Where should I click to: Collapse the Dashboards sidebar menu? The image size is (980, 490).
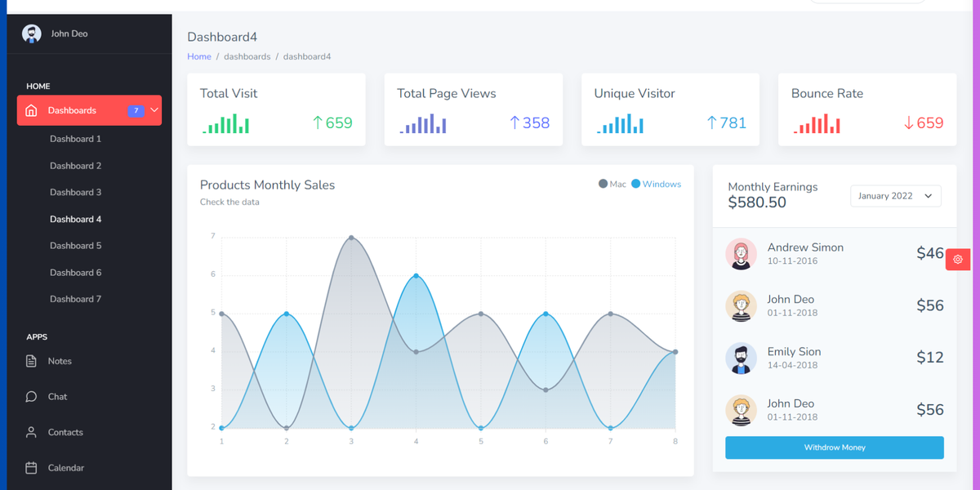[153, 109]
